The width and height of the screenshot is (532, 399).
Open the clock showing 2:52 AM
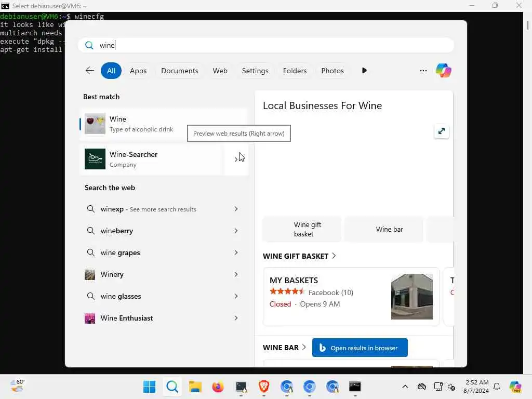pos(476,387)
